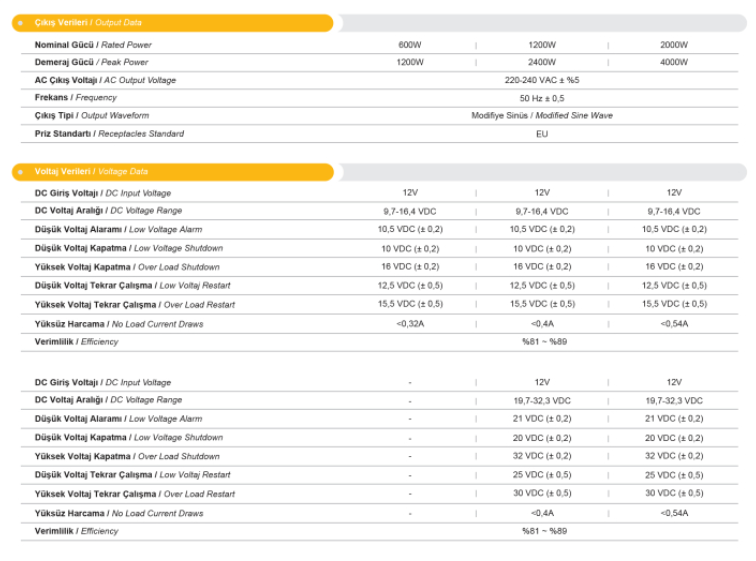The width and height of the screenshot is (756, 561).
Task: Click the Frekans / Frequency label
Action: [76, 98]
